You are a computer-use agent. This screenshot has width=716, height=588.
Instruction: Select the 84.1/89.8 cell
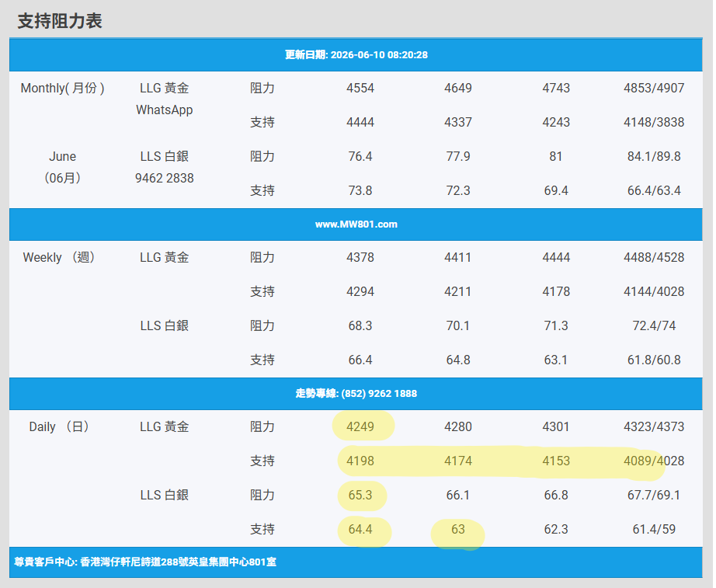tap(654, 156)
